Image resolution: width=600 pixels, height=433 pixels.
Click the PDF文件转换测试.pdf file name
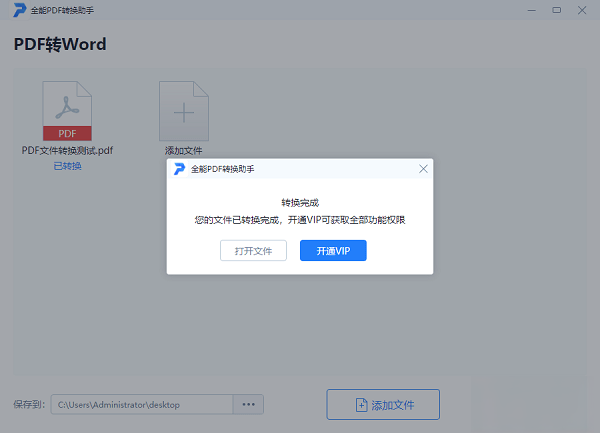67,150
